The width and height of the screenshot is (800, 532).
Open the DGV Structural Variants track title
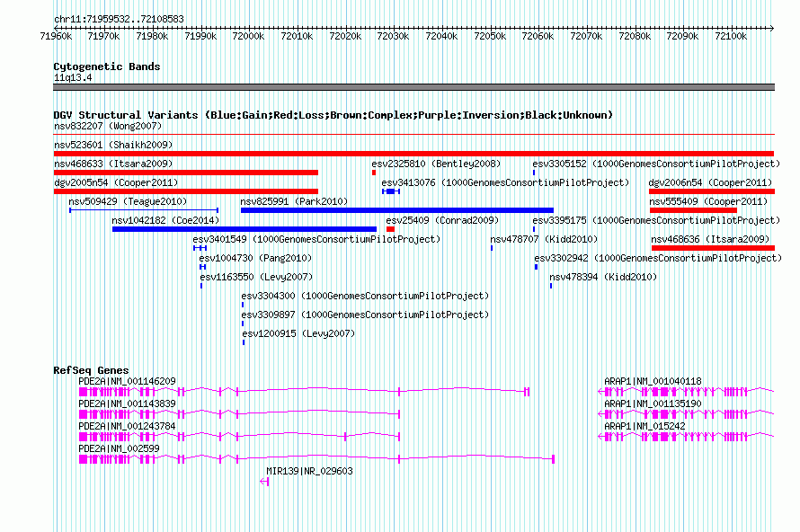[333, 115]
